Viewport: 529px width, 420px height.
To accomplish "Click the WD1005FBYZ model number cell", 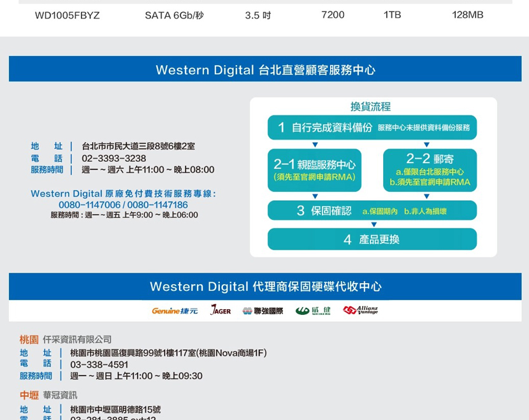I will pos(67,15).
